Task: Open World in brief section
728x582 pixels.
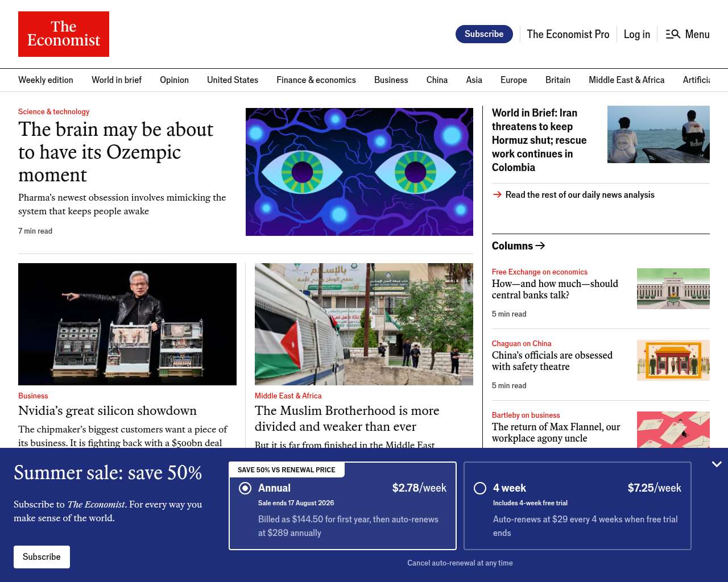Action: pos(117,80)
